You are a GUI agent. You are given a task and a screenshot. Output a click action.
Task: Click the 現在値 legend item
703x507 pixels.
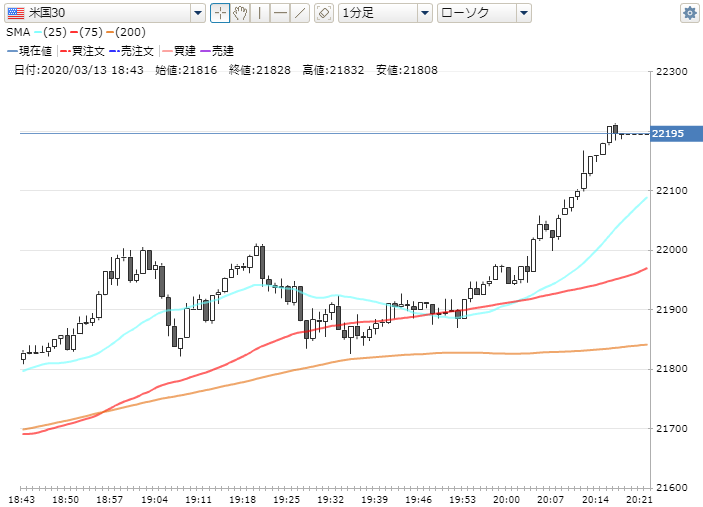[x=36, y=50]
